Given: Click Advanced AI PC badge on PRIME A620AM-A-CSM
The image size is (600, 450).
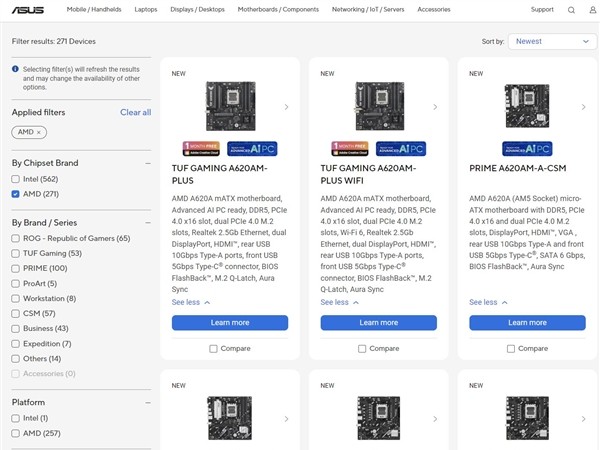Looking at the screenshot, I should [527, 148].
